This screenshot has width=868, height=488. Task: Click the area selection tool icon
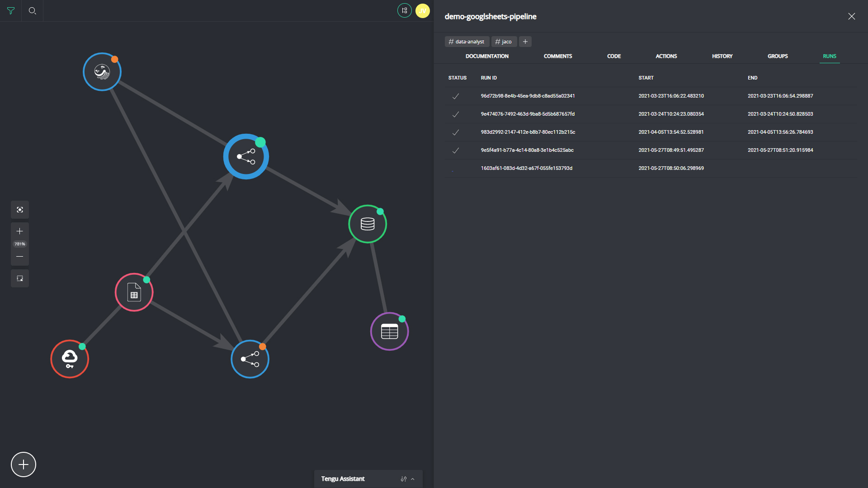point(20,278)
